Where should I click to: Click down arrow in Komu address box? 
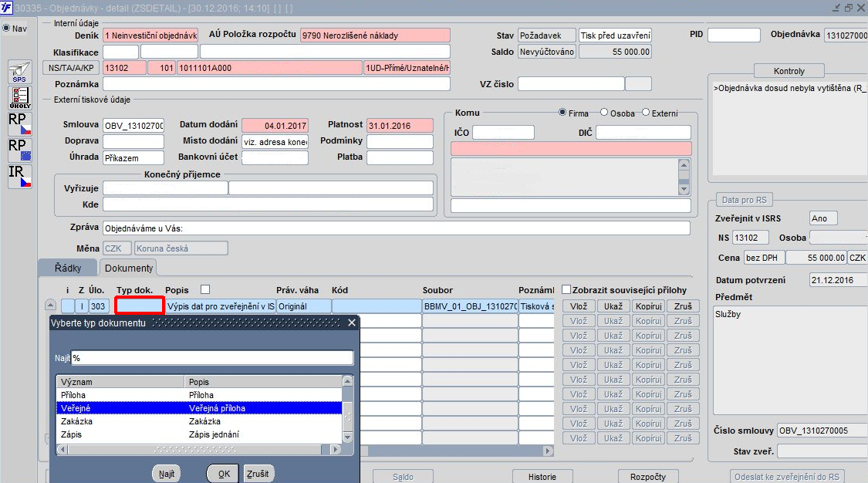(x=684, y=189)
